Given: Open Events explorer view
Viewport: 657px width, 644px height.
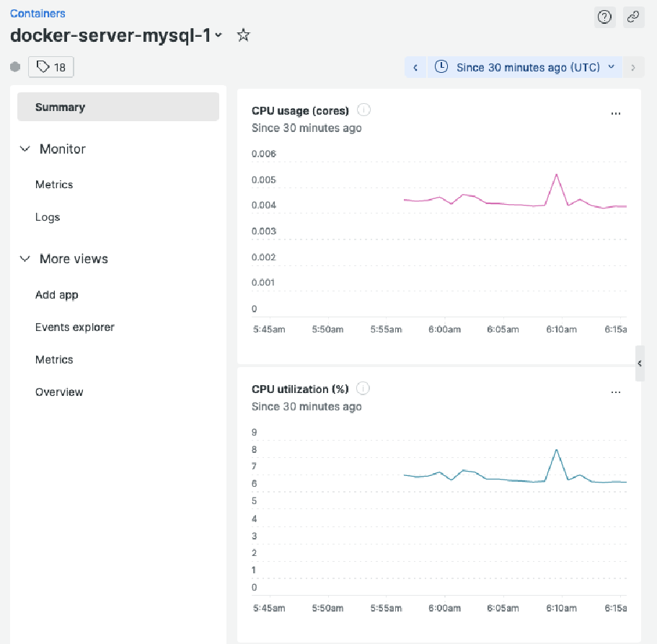Looking at the screenshot, I should pos(74,327).
